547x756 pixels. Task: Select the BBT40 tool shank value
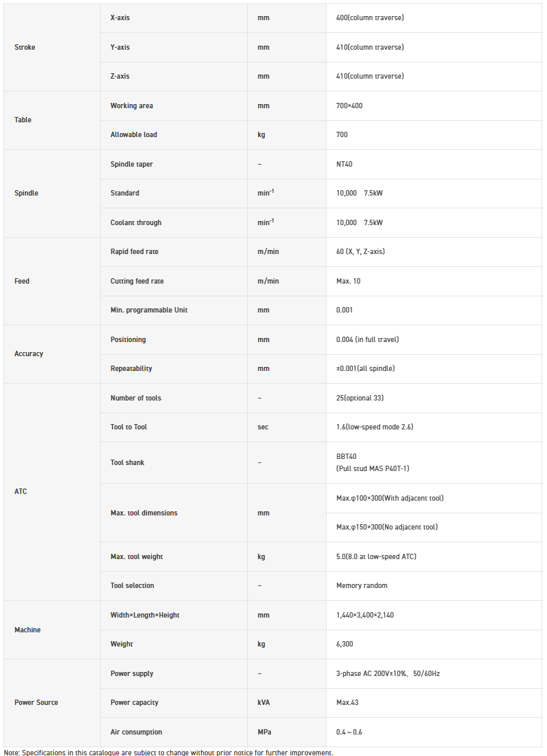(x=348, y=456)
